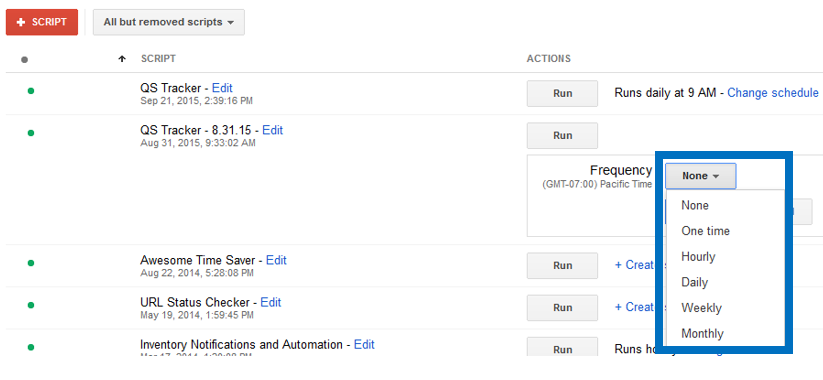Screen dimensions: 823x380
Task: Click status dot for URL Status Checker
Action: pos(30,305)
